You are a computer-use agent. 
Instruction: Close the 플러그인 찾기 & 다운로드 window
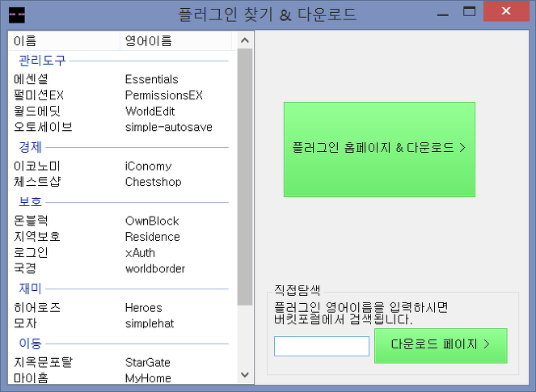coord(506,11)
